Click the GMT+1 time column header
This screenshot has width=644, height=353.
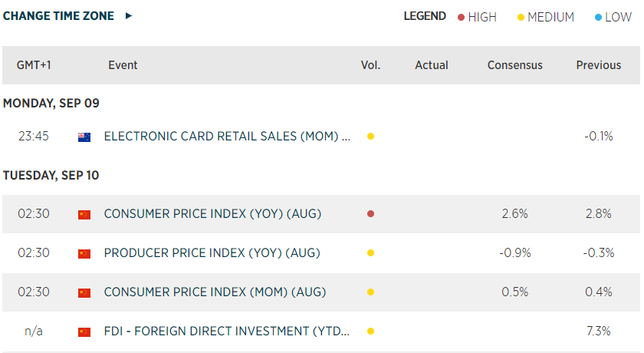click(x=34, y=65)
